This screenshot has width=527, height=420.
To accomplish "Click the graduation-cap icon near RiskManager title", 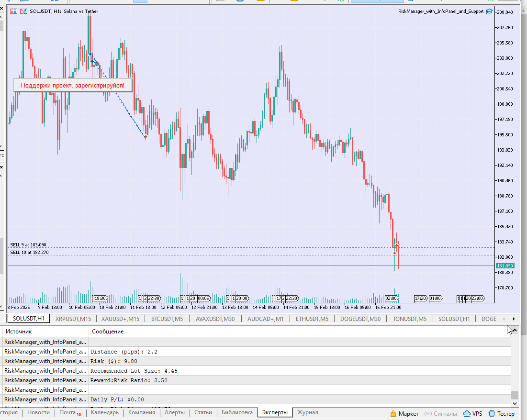I will click(488, 11).
